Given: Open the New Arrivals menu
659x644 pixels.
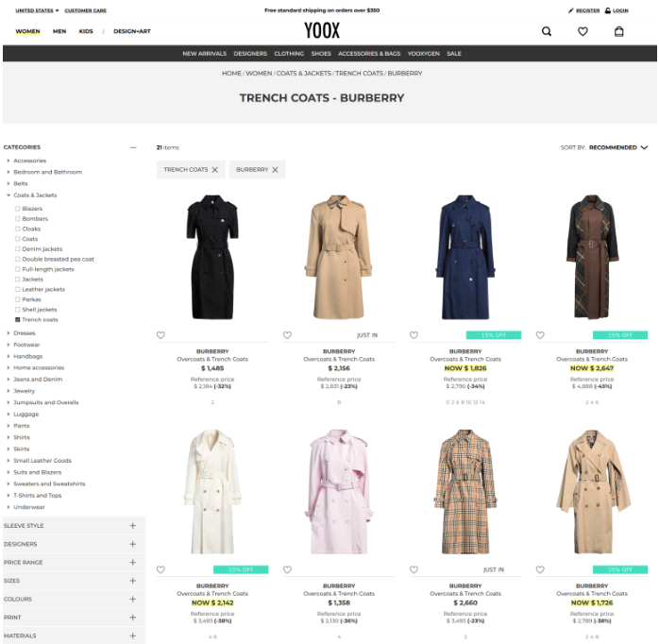Looking at the screenshot, I should pyautogui.click(x=203, y=54).
